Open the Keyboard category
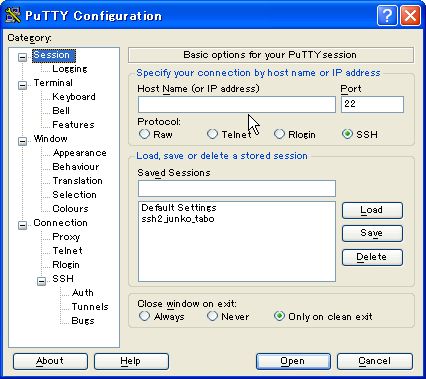 point(74,97)
